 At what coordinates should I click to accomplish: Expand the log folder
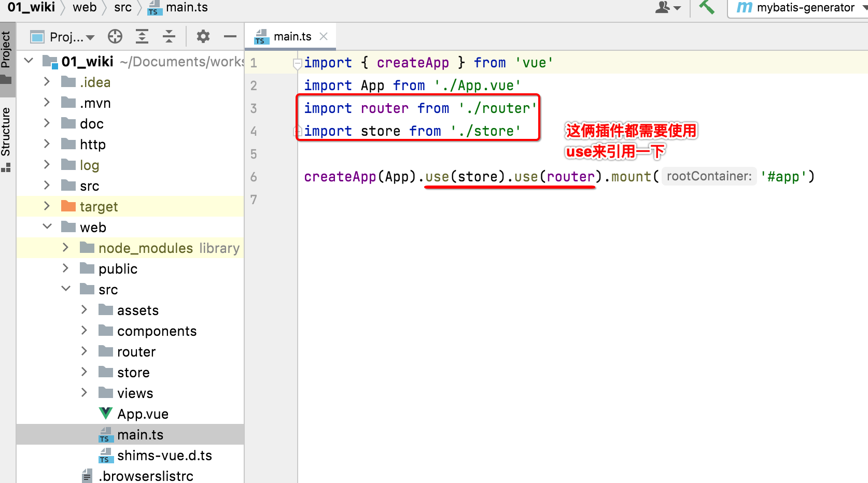coord(47,165)
